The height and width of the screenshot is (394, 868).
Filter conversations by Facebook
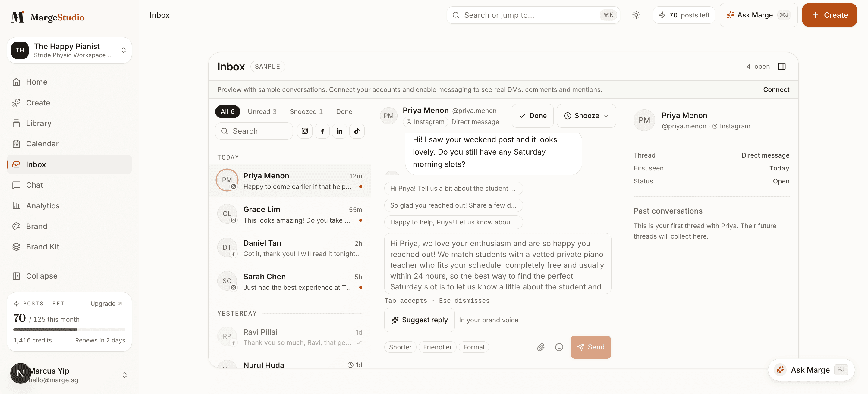pyautogui.click(x=322, y=131)
